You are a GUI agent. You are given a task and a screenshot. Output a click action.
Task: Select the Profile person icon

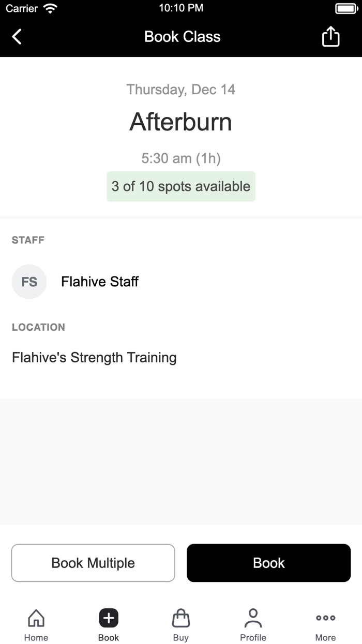click(253, 618)
